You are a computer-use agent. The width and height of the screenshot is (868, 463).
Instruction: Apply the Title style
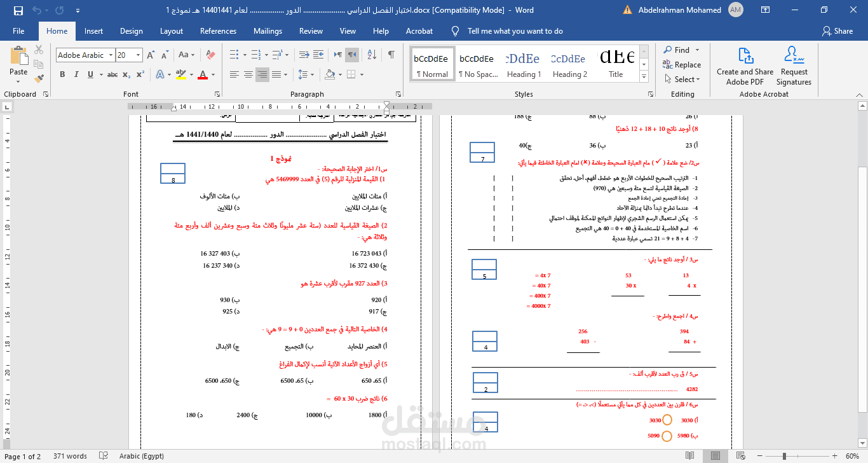pos(616,64)
